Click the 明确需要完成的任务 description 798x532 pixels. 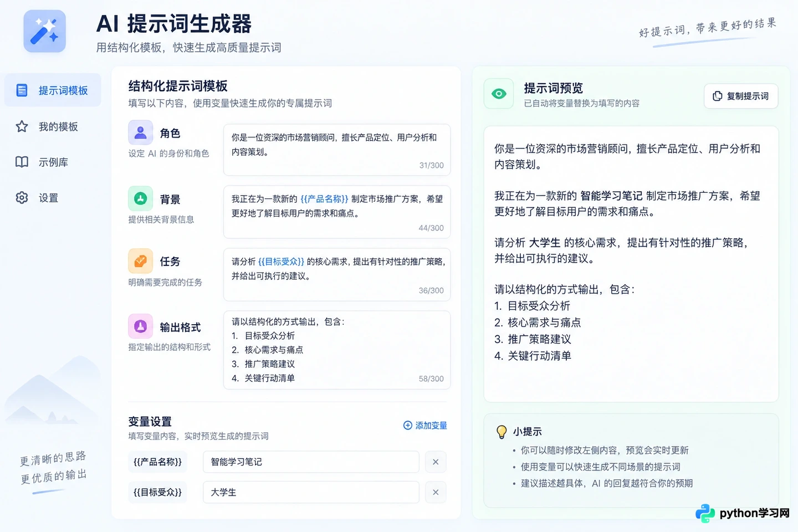[165, 283]
